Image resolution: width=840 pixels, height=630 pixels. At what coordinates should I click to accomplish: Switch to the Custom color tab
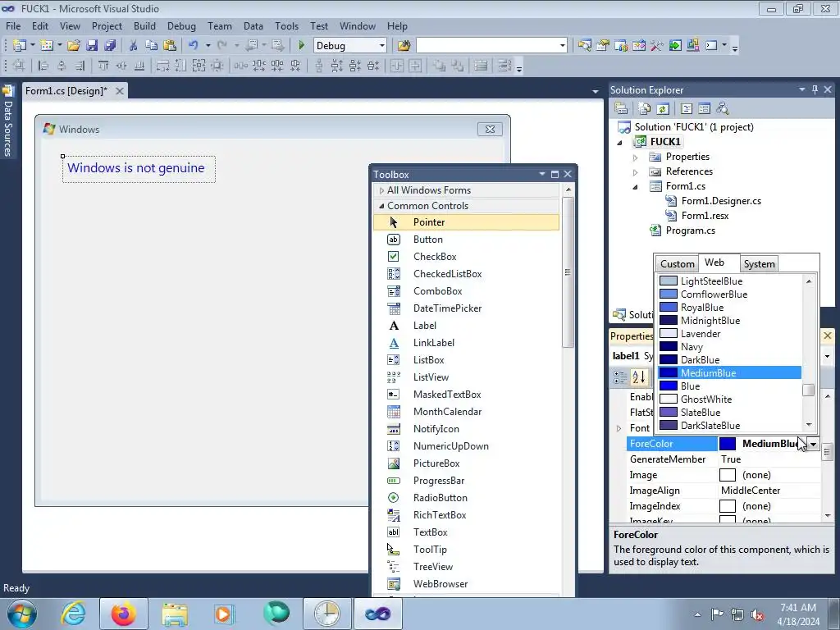pyautogui.click(x=677, y=263)
